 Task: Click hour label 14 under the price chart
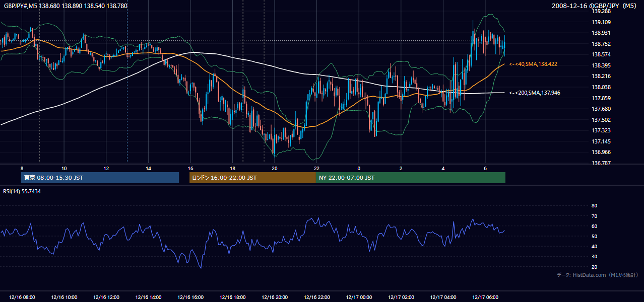(x=148, y=168)
